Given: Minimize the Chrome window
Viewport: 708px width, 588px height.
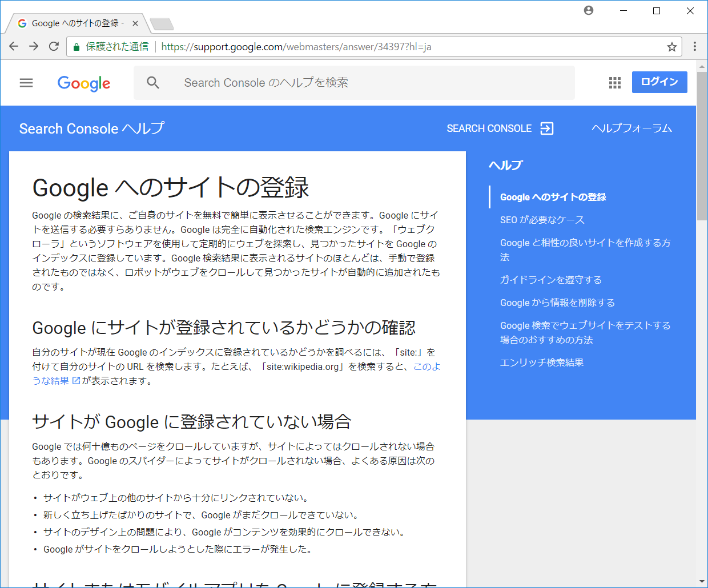Looking at the screenshot, I should pos(623,11).
